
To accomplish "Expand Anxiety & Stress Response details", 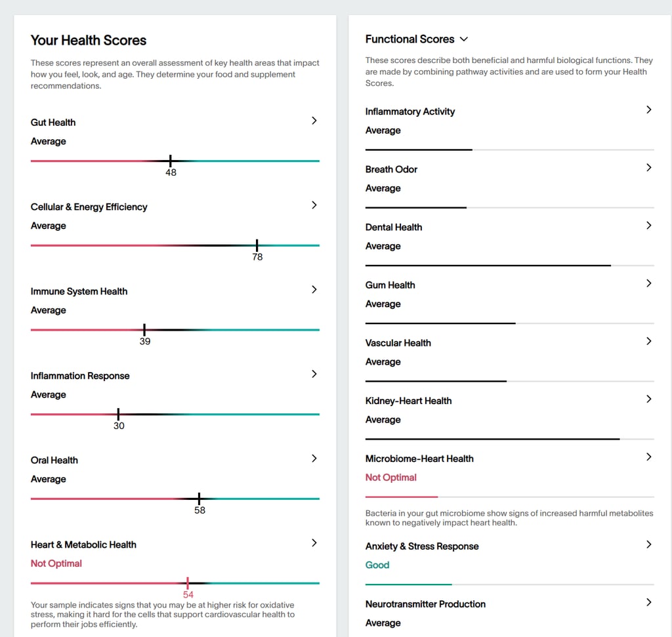I will [648, 545].
